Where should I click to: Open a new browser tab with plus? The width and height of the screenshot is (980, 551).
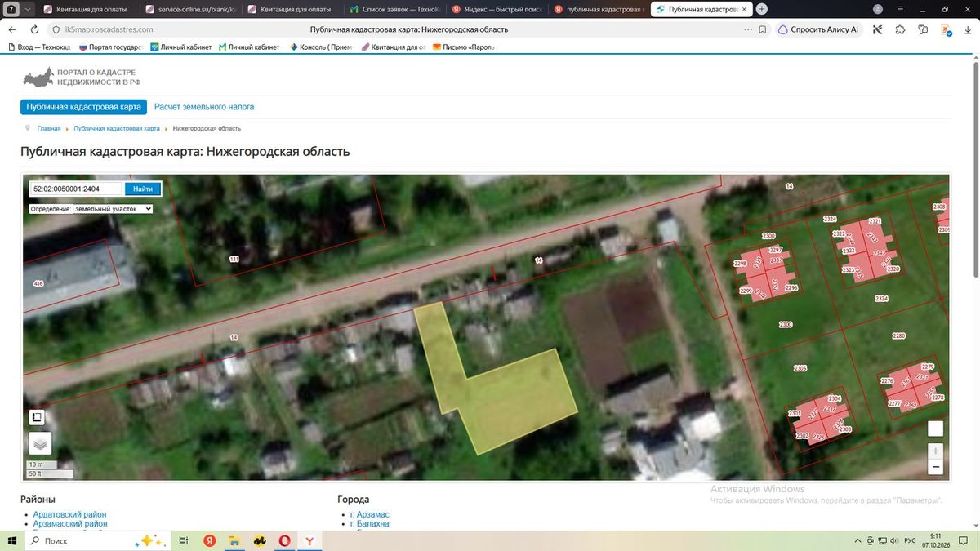click(x=762, y=9)
